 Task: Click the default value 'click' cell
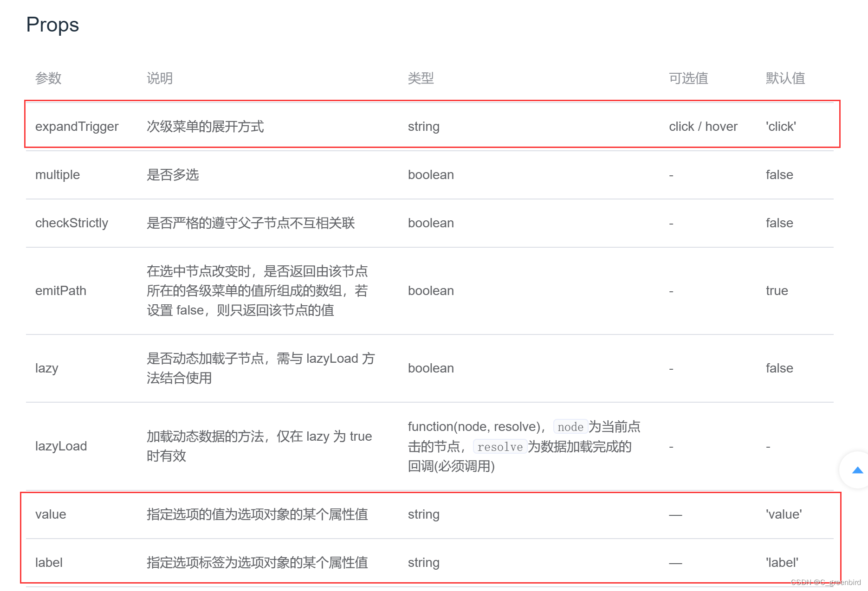(781, 127)
